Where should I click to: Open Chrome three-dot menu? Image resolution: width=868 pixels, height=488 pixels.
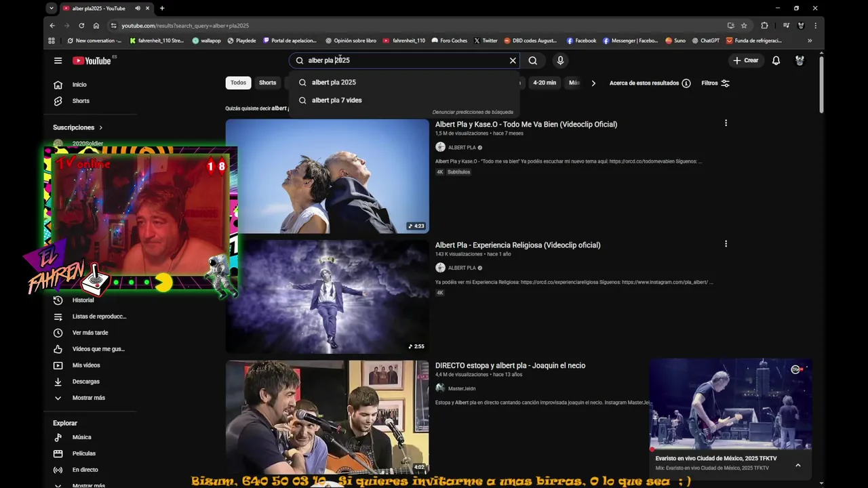815,25
